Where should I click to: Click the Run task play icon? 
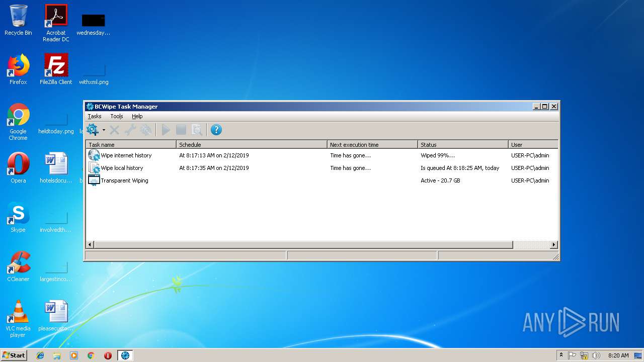click(x=166, y=130)
